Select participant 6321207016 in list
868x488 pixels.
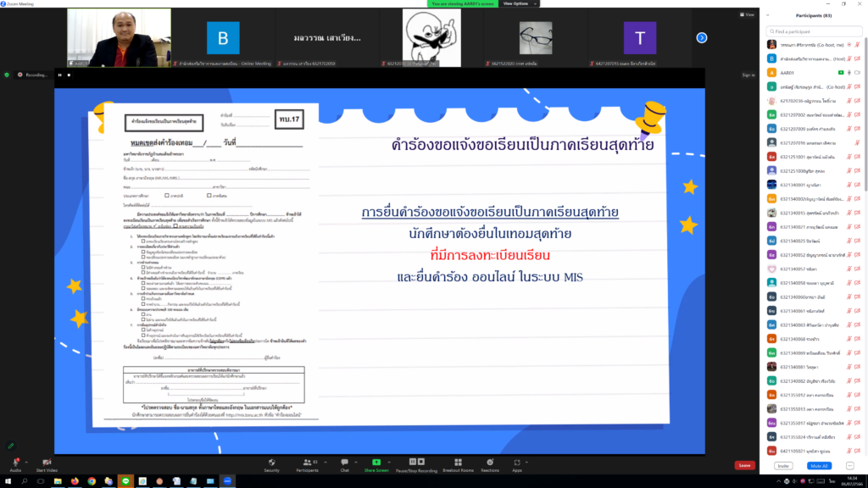[814, 142]
